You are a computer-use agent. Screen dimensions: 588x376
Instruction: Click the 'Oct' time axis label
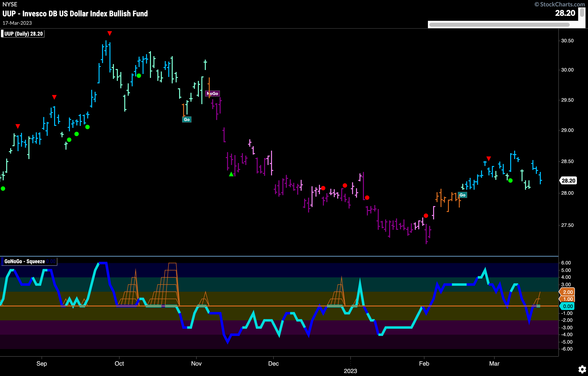[119, 364]
